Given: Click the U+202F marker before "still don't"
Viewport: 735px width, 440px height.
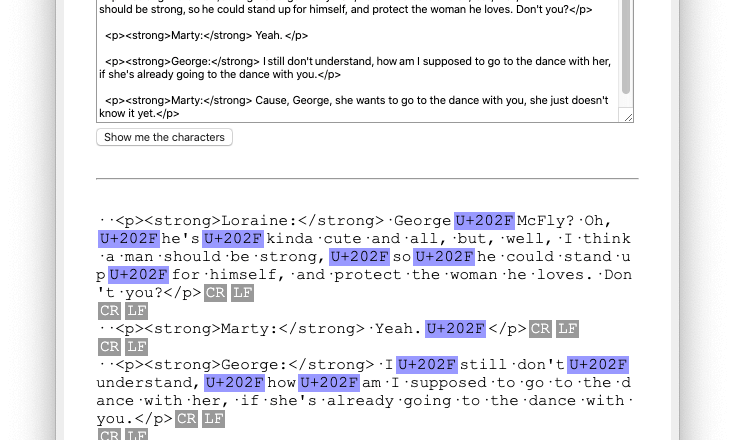Looking at the screenshot, I should coord(426,365).
